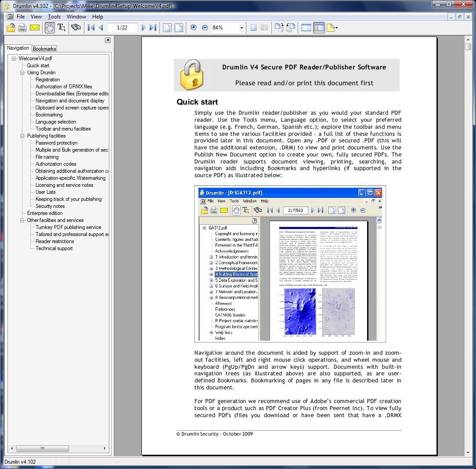
Task: Collapse the Publishing facilities tree node
Action: [x=22, y=136]
